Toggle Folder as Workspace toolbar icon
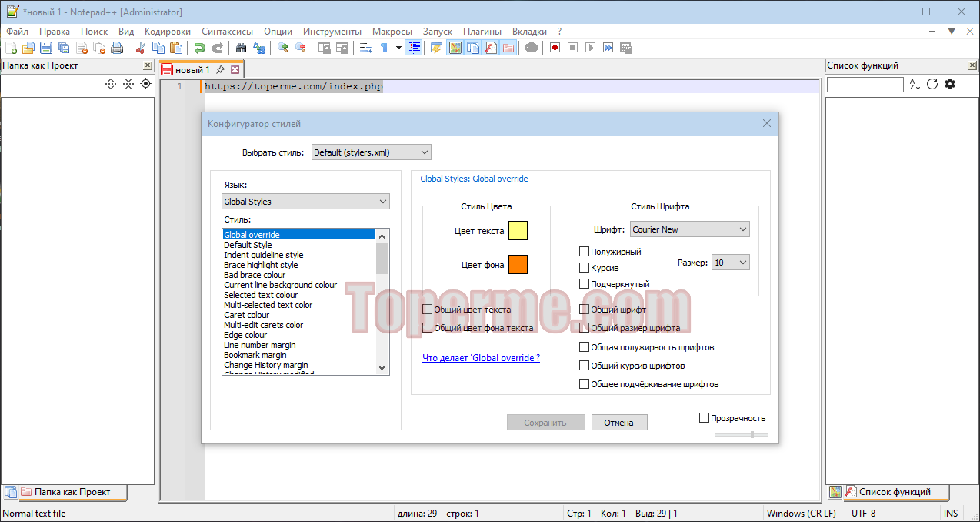This screenshot has width=980, height=522. tap(508, 48)
